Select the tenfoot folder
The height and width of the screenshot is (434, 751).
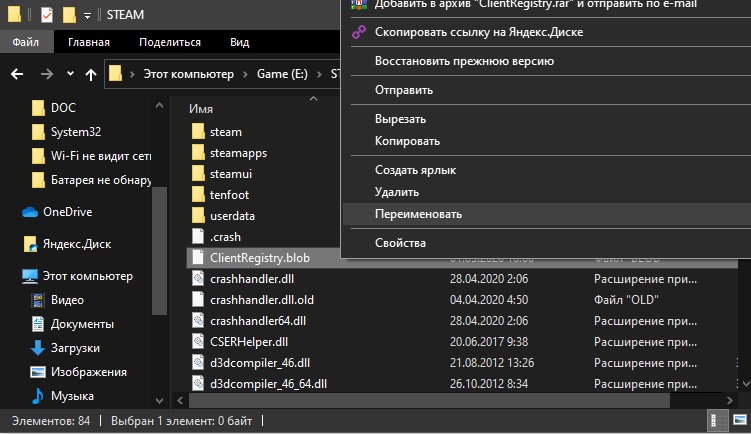point(229,195)
